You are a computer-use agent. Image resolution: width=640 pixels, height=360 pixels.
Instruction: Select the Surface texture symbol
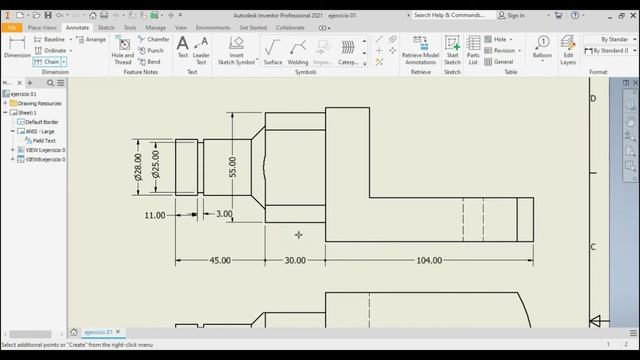[x=273, y=51]
